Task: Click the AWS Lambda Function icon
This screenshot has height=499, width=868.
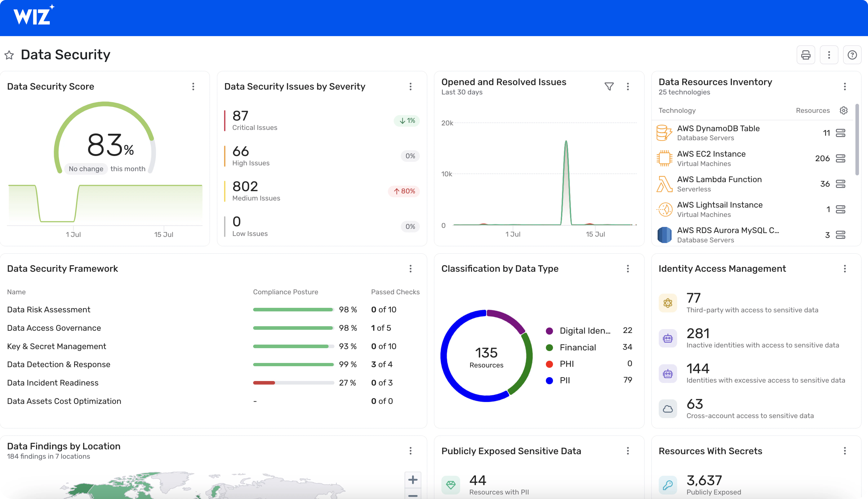Action: pyautogui.click(x=664, y=184)
